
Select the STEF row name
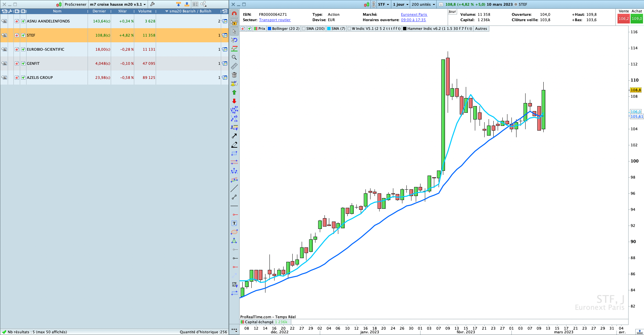[31, 35]
